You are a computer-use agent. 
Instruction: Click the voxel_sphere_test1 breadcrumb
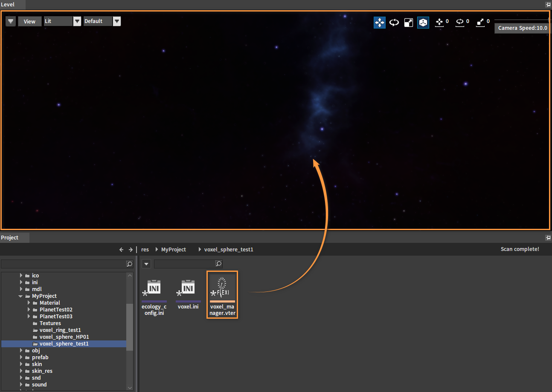tap(229, 250)
